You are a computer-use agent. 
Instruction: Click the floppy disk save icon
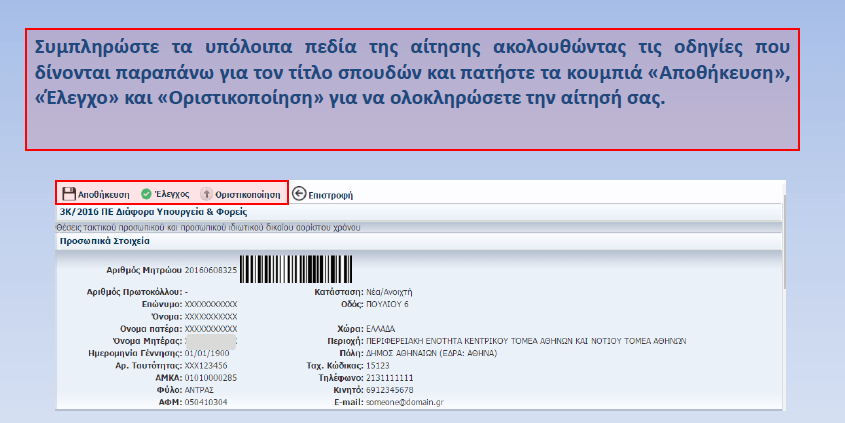68,194
